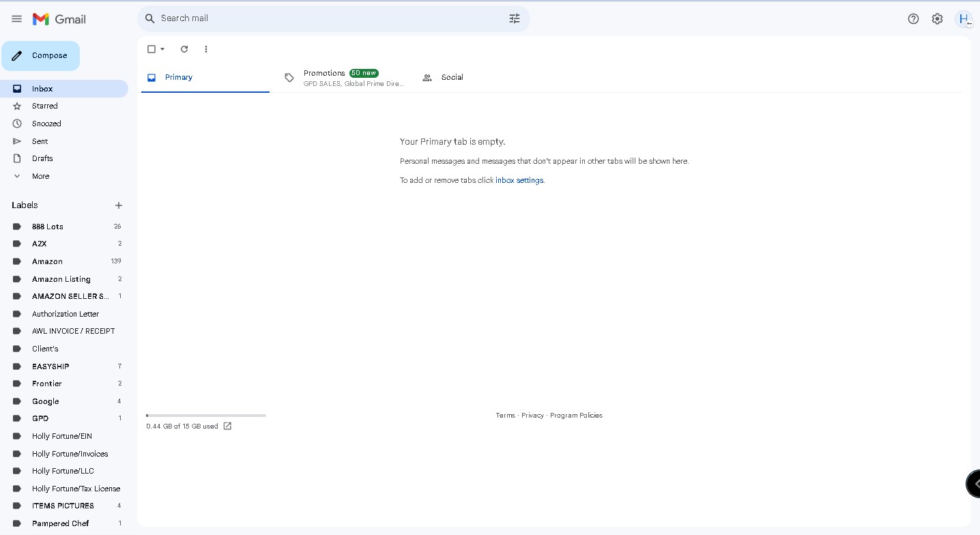Switch to the Promotions tab

click(343, 78)
